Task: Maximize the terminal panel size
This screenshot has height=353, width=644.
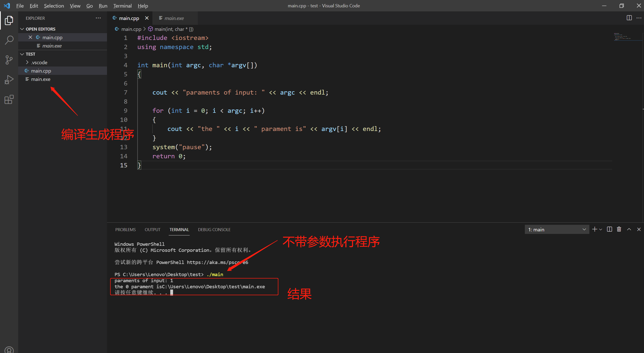Action: pos(629,229)
